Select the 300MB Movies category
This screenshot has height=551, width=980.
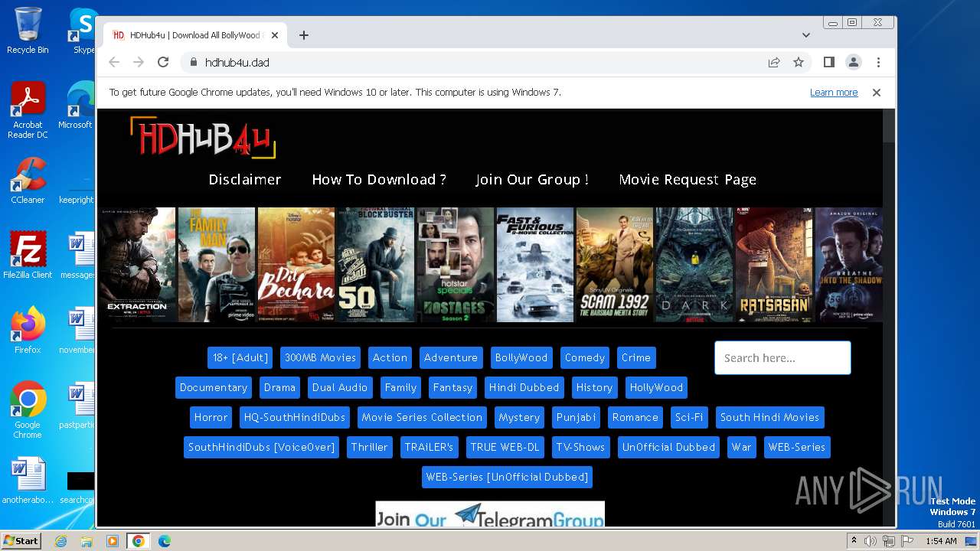pos(320,357)
